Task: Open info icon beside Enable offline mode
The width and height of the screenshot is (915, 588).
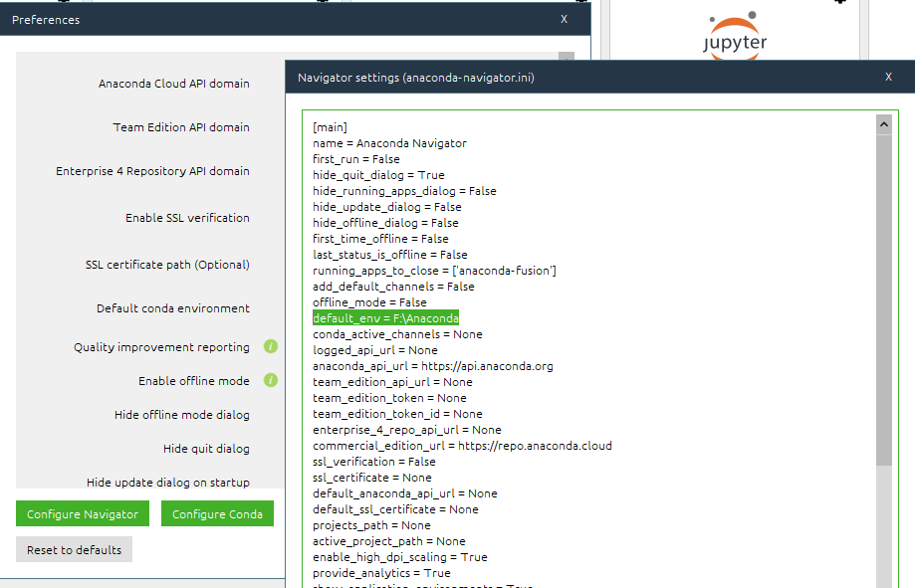Action: [x=270, y=380]
